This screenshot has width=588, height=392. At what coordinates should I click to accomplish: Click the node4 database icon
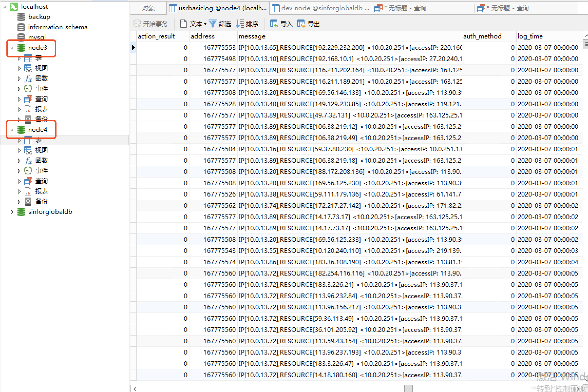[x=21, y=130]
